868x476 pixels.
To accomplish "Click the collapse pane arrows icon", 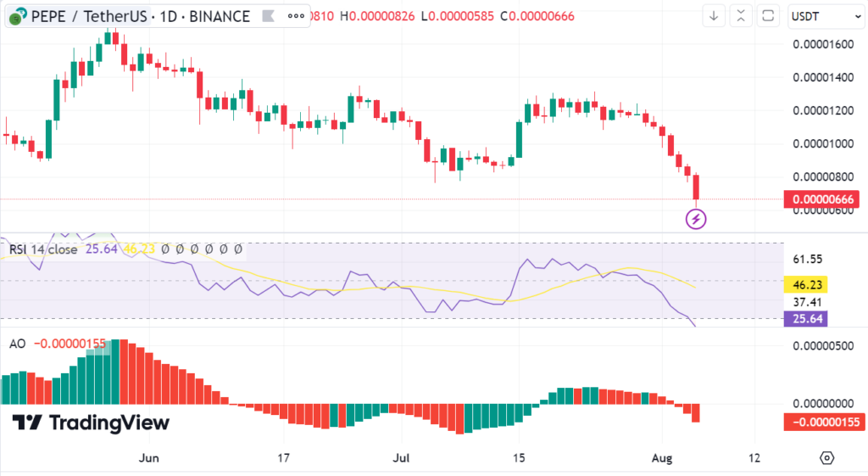I will tap(741, 16).
